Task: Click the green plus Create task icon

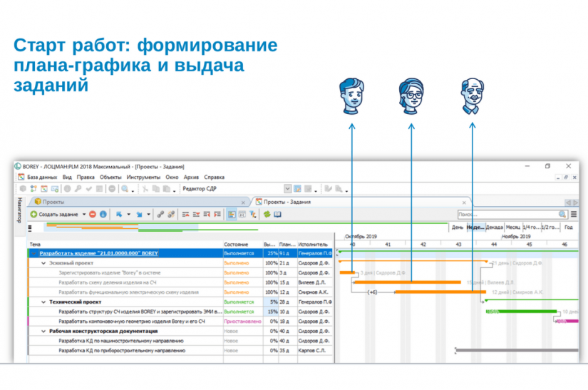Action: 33,214
